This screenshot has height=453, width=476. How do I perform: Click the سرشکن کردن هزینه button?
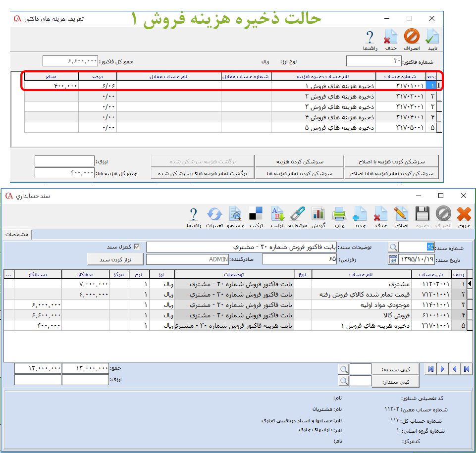299,161
